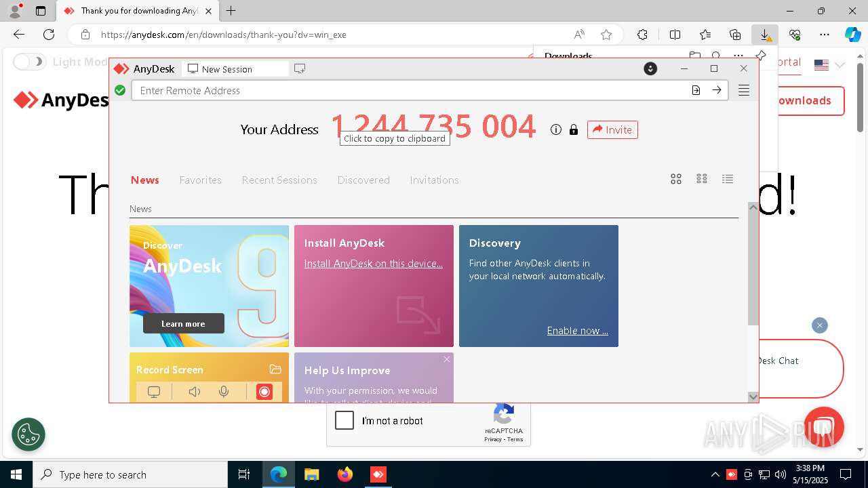Select the New Session tab
This screenshot has height=488, width=868.
click(235, 68)
